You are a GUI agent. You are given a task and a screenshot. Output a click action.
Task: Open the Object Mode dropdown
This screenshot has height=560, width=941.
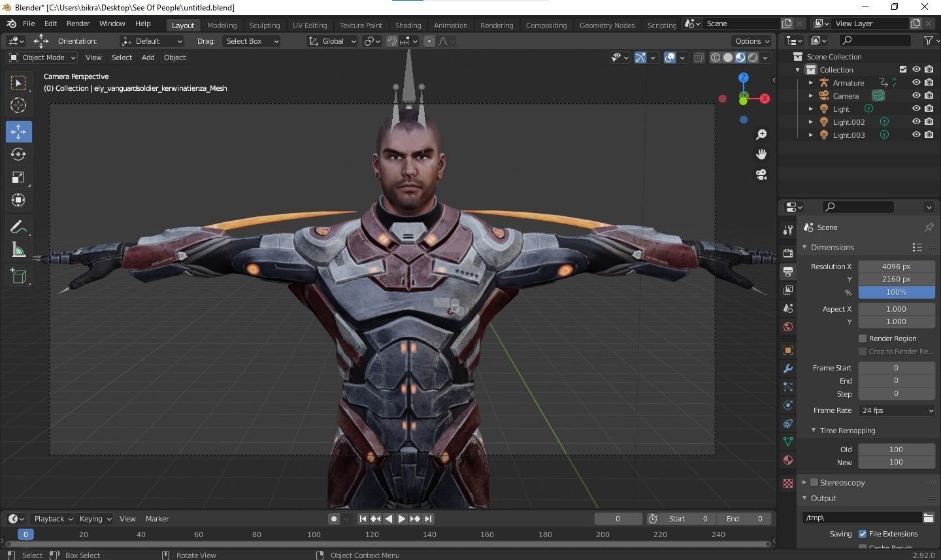42,58
